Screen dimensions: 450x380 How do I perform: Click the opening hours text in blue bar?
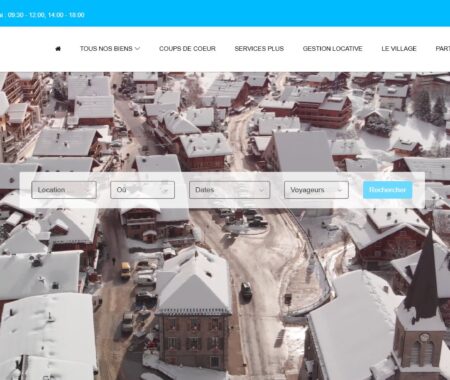42,15
